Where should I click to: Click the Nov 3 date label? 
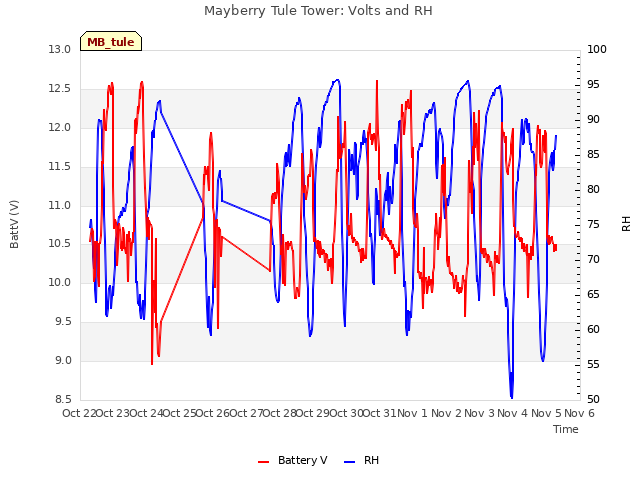click(480, 413)
